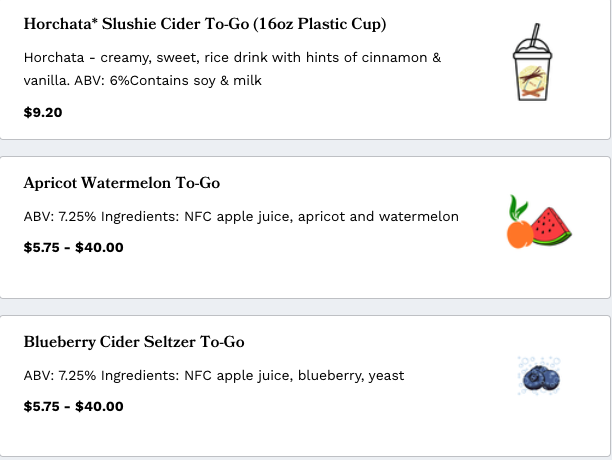Click the blueberry seltzer icon
The width and height of the screenshot is (612, 460).
tap(539, 376)
